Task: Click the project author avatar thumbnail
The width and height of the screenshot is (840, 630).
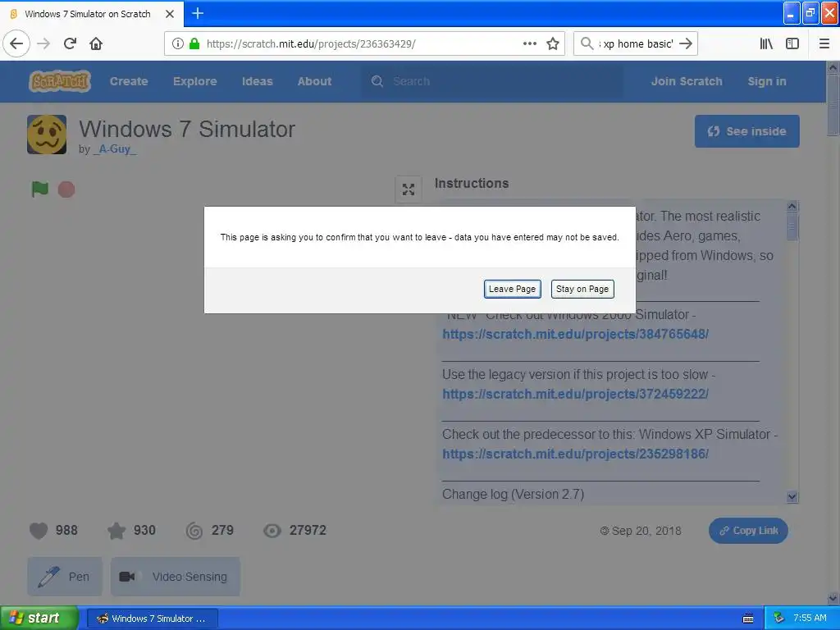Action: 47,135
